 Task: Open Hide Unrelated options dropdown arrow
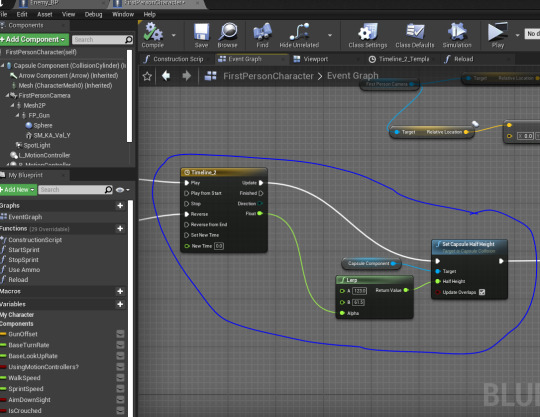[330, 35]
